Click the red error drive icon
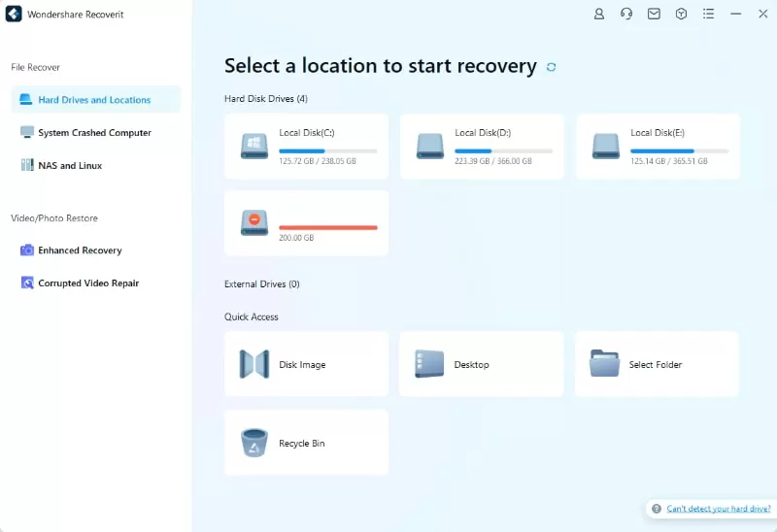This screenshot has height=532, width=777. (254, 223)
